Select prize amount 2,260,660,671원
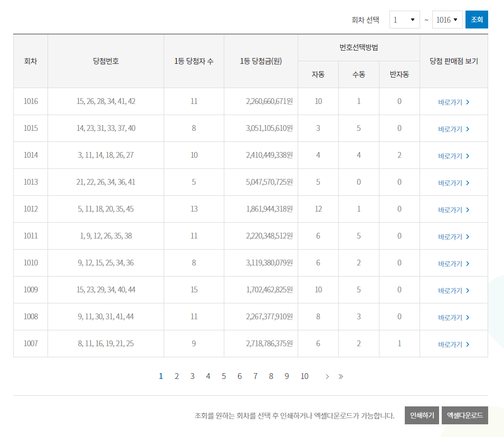The image size is (504, 437). [x=269, y=101]
